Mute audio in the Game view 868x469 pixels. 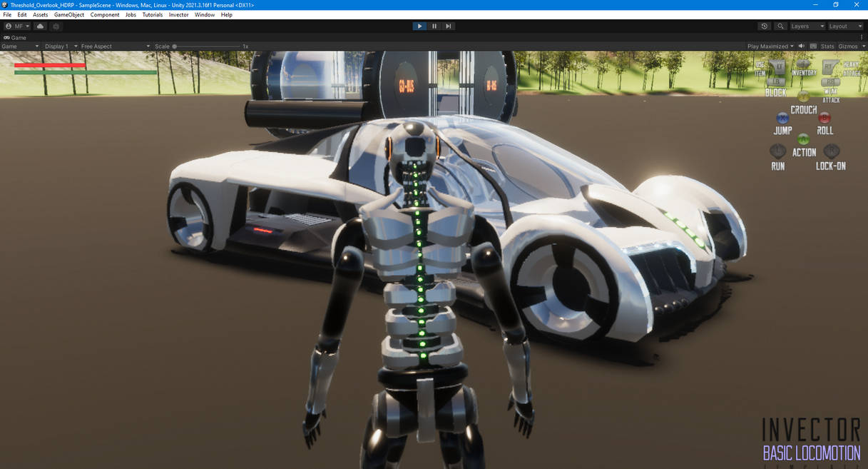[800, 46]
